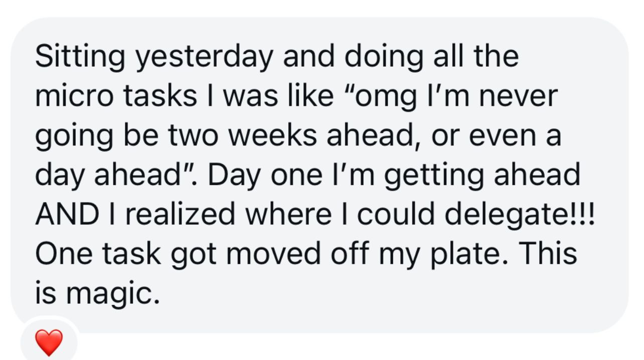Image resolution: width=644 pixels, height=360 pixels.
Task: Click the word "realized" in the message
Action: [x=181, y=214]
